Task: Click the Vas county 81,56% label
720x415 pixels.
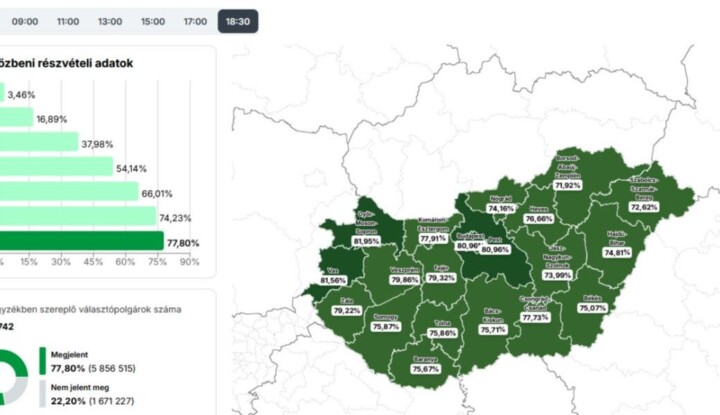Action: coord(334,281)
